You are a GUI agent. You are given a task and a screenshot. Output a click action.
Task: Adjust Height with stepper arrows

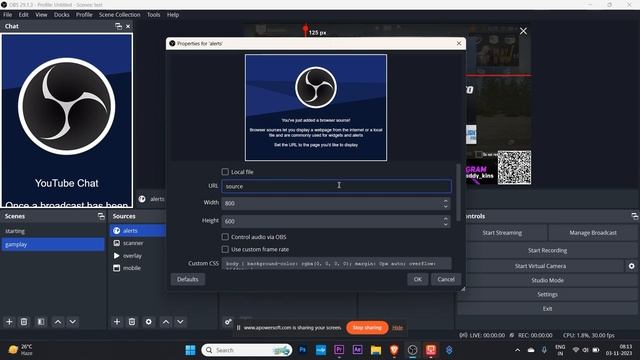(x=446, y=221)
